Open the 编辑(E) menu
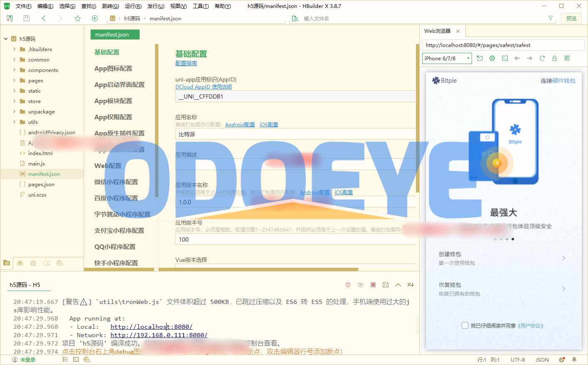 45,6
